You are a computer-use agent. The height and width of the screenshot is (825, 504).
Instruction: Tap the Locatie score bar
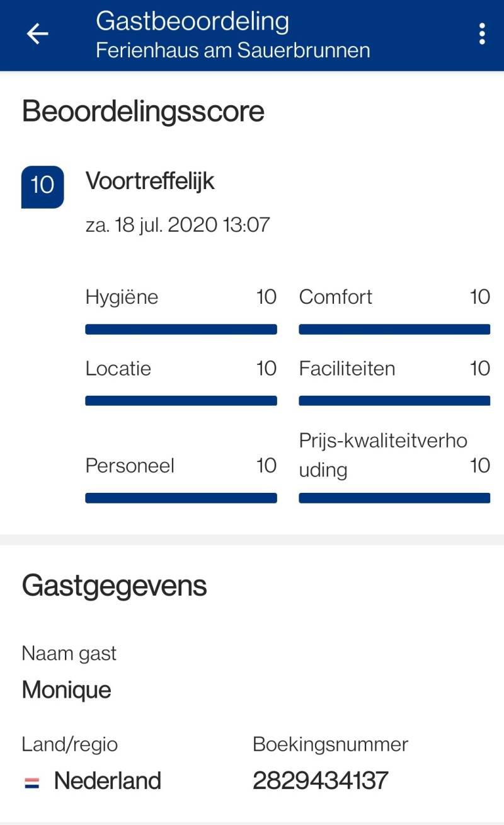(x=181, y=401)
